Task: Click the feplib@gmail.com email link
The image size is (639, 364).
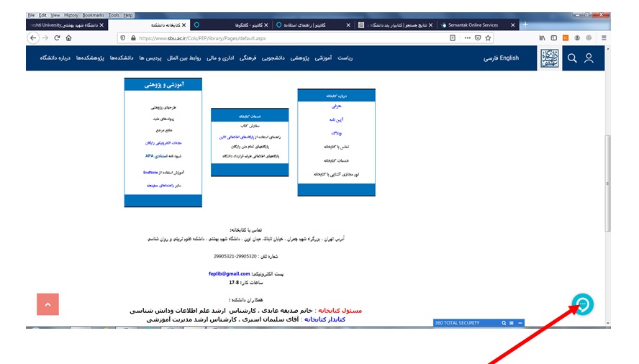Action: pyautogui.click(x=229, y=273)
